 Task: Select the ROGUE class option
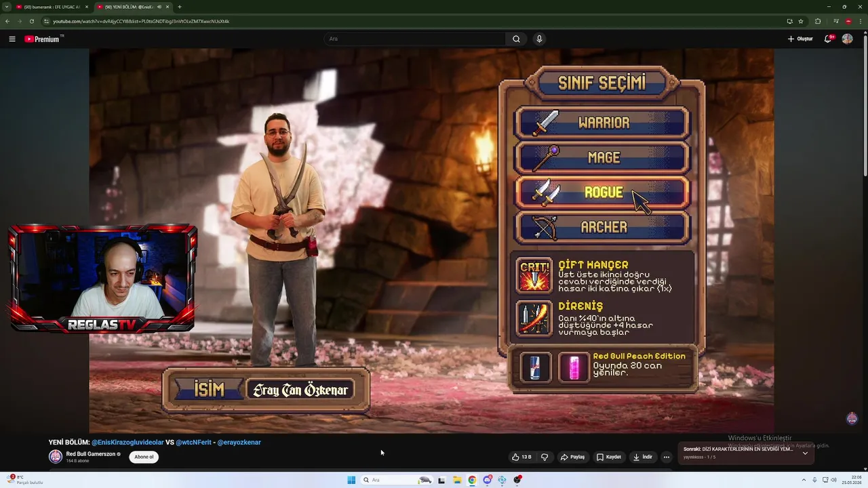pyautogui.click(x=602, y=192)
